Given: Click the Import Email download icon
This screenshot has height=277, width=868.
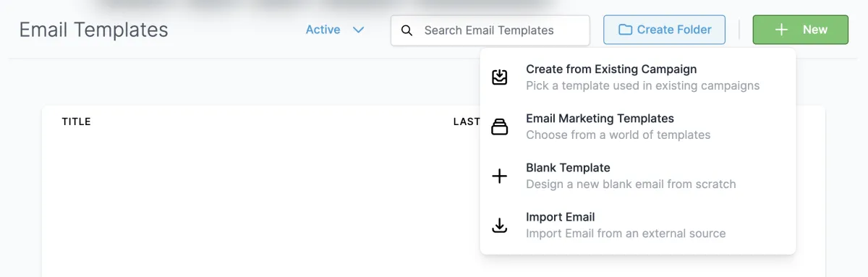Looking at the screenshot, I should [500, 225].
